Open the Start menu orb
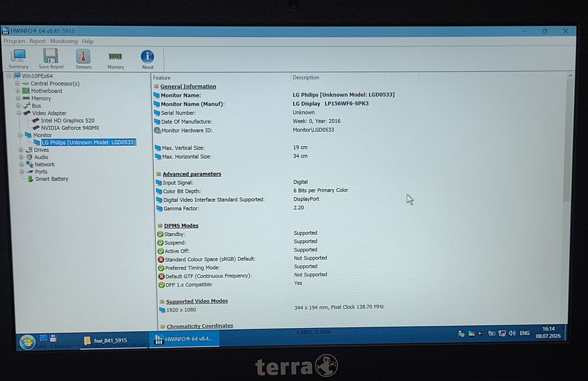Viewport: 588px width, 381px height. [x=27, y=342]
